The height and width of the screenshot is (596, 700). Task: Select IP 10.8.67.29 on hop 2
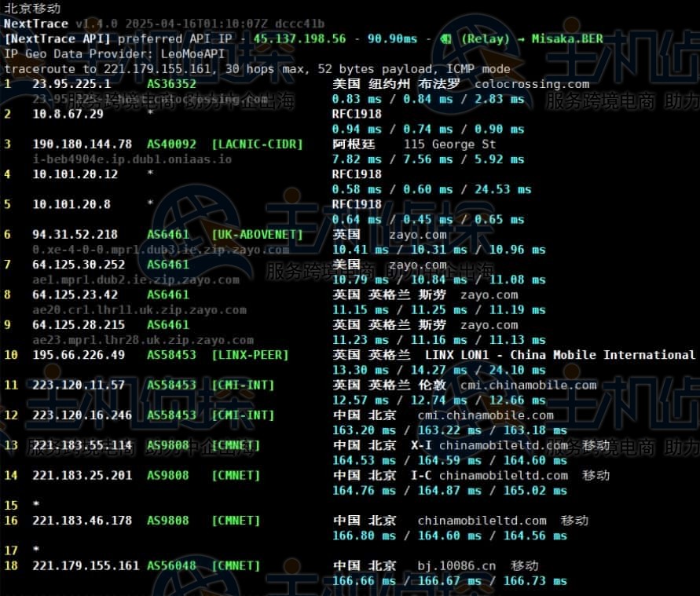68,114
